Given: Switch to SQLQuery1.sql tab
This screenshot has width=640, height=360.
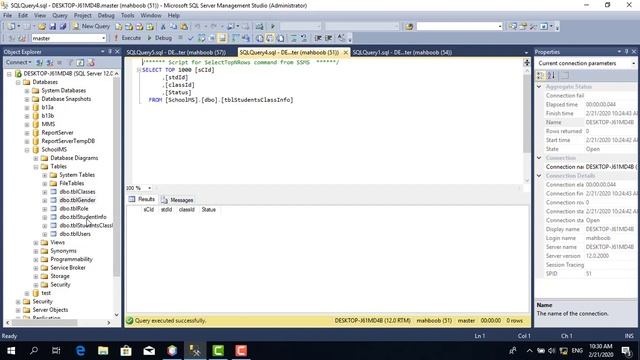Looking at the screenshot, I should click(x=402, y=52).
